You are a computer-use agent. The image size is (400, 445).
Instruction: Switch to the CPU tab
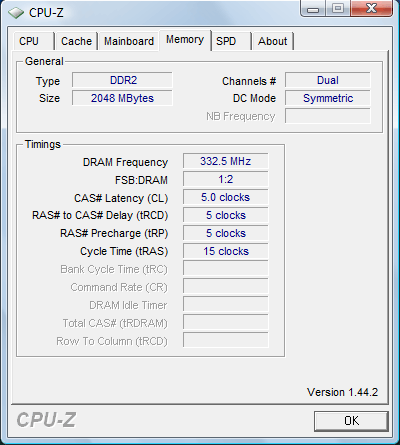click(x=33, y=41)
